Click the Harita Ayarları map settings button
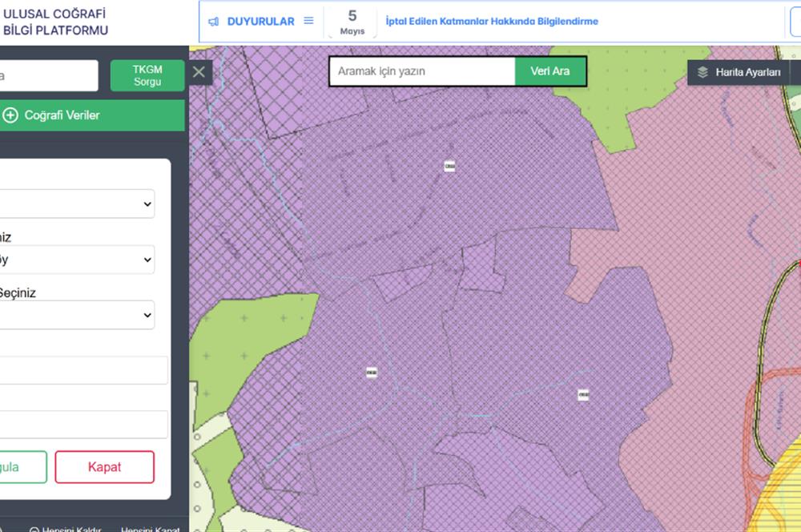This screenshot has height=532, width=801. pos(739,72)
